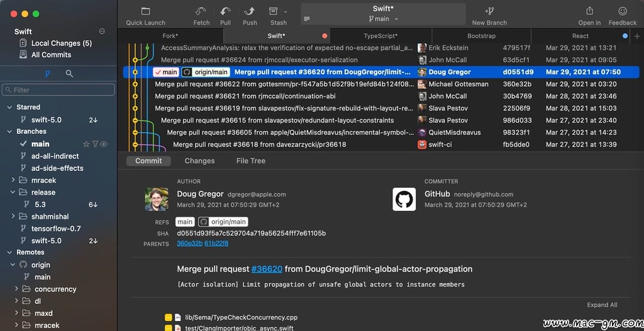Open parent commit 360e32b link

coord(190,243)
